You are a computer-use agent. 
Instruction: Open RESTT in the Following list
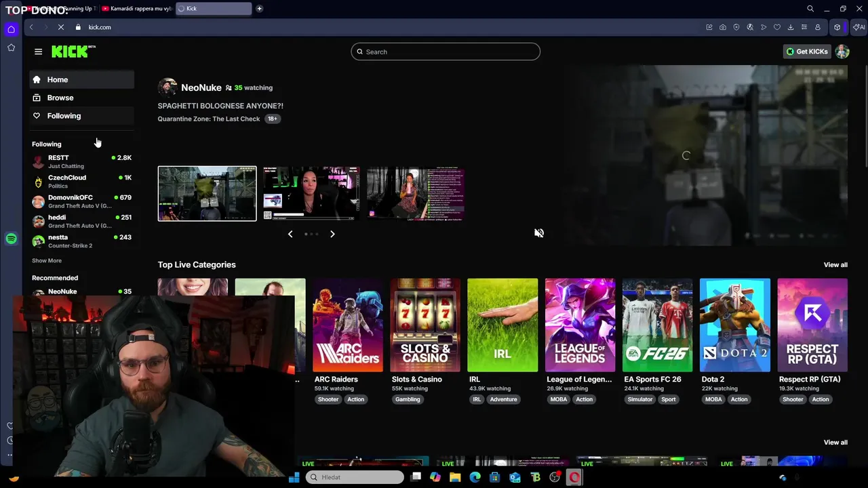[x=81, y=161]
